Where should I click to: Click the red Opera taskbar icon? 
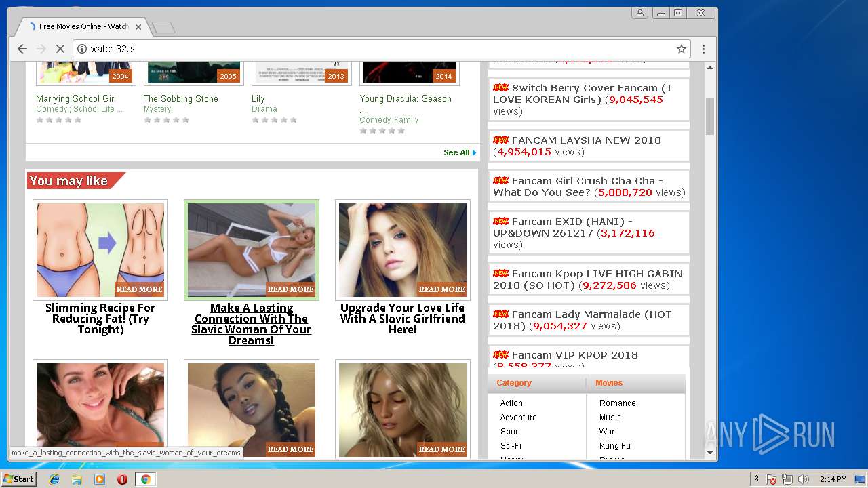tap(122, 479)
